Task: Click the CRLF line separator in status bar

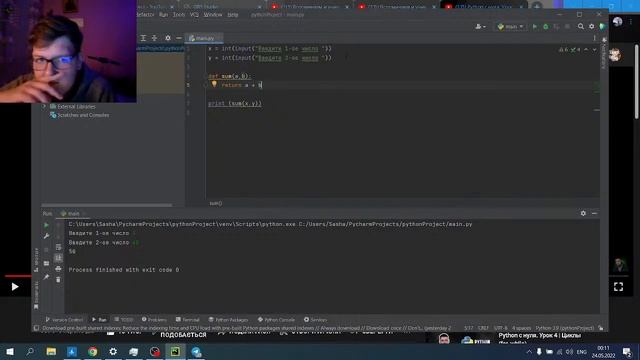Action: pyautogui.click(x=483, y=328)
